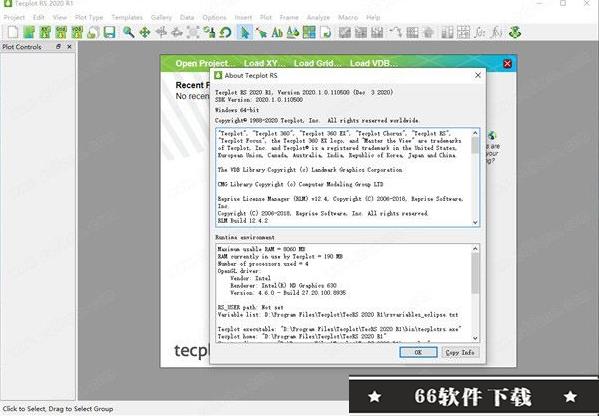This screenshot has height=416, width=599.
Task: Select the four-arrow Translate tool
Action: click(145, 32)
